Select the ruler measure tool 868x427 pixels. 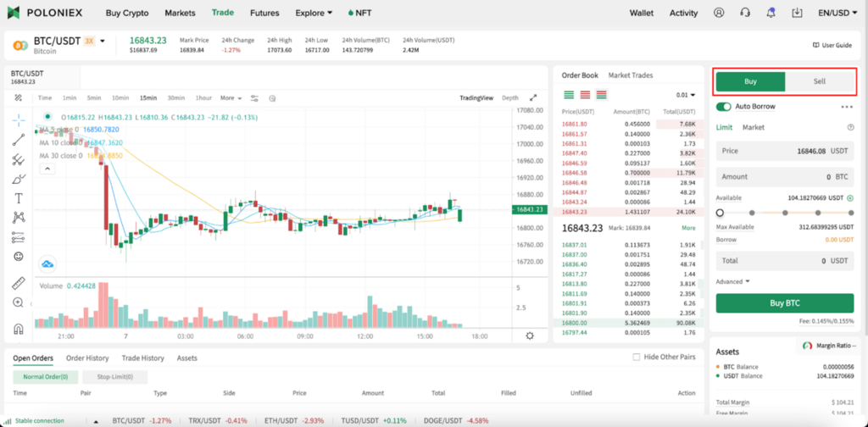coord(19,283)
